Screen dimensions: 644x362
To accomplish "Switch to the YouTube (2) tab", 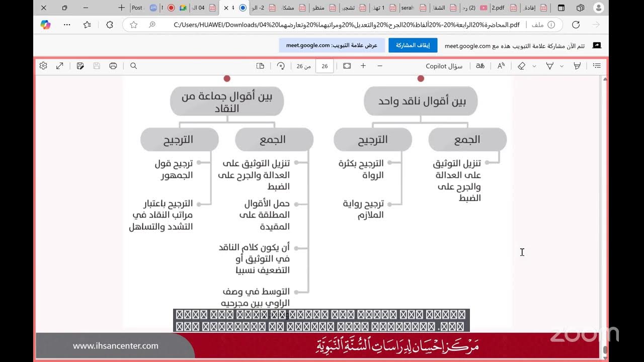I will coord(473,8).
